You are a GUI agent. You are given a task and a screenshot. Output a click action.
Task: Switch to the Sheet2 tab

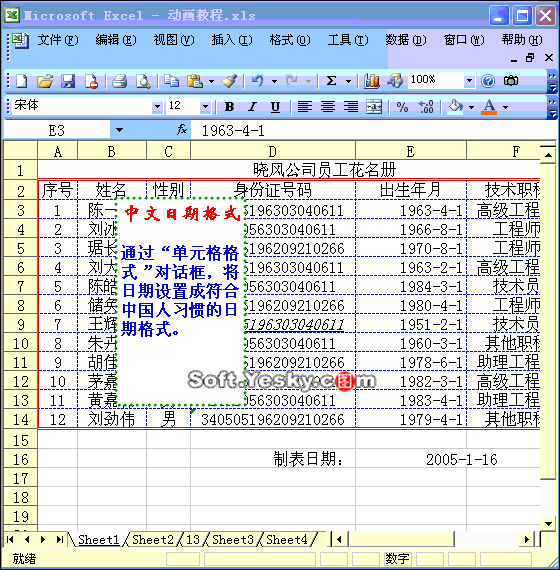153,540
